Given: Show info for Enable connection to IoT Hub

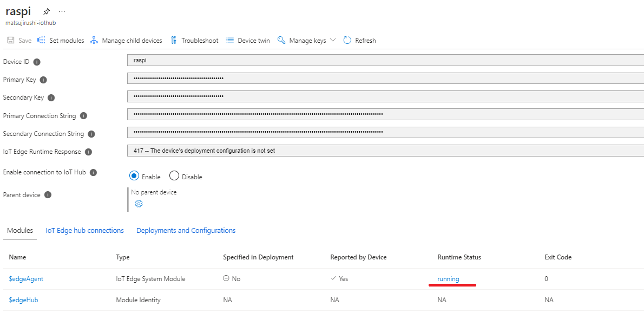Looking at the screenshot, I should click(x=93, y=173).
